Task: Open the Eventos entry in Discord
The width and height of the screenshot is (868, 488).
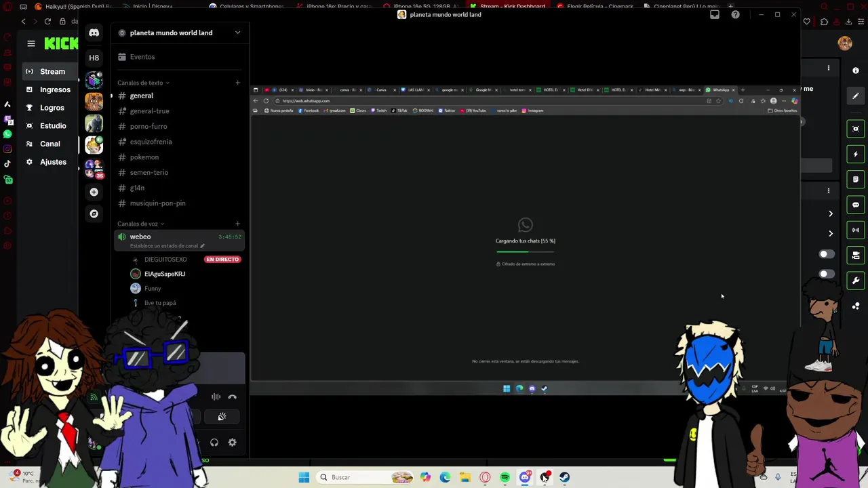Action: (178, 57)
